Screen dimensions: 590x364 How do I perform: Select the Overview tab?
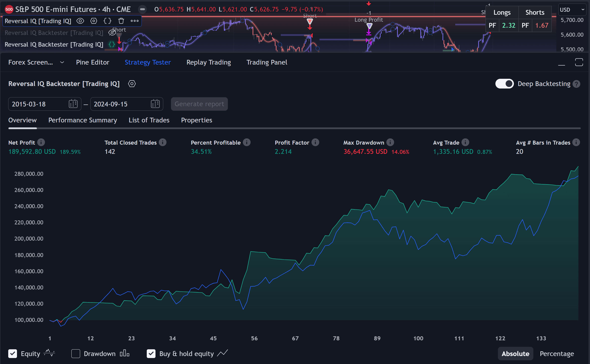point(22,120)
